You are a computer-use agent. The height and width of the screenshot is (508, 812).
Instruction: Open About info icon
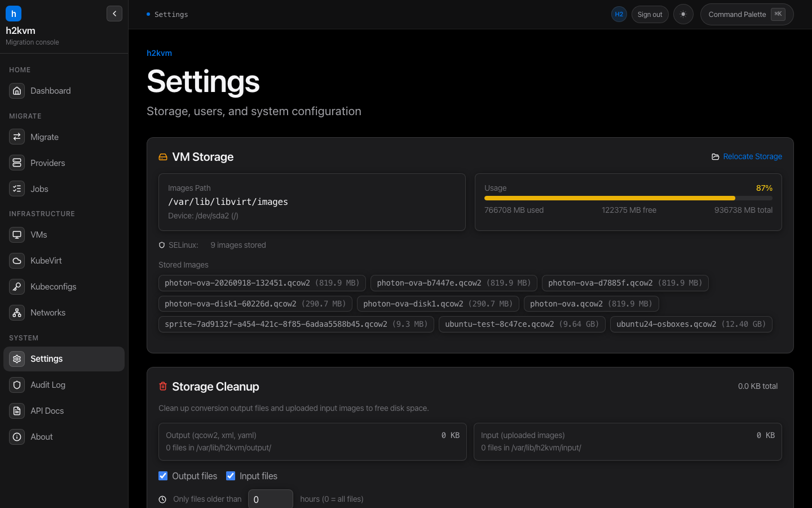pyautogui.click(x=17, y=437)
